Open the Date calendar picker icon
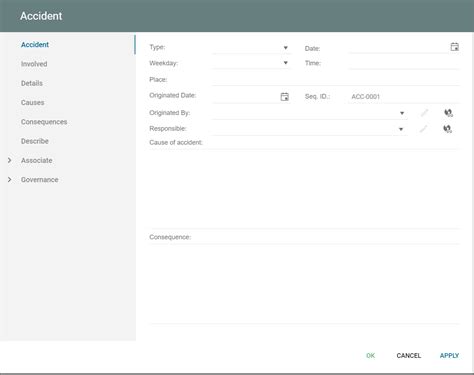Image resolution: width=474 pixels, height=375 pixels. [455, 47]
